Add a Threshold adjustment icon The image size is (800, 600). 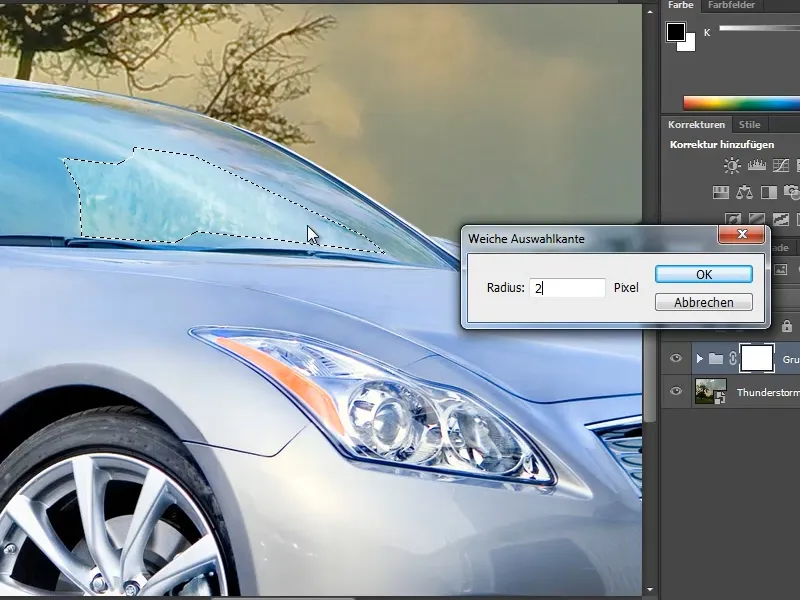[x=781, y=219]
